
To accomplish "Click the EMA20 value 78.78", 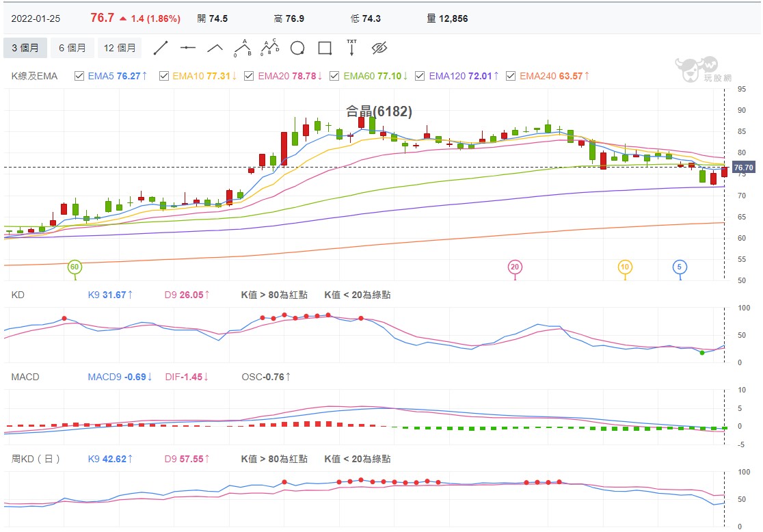I will 304,76.
